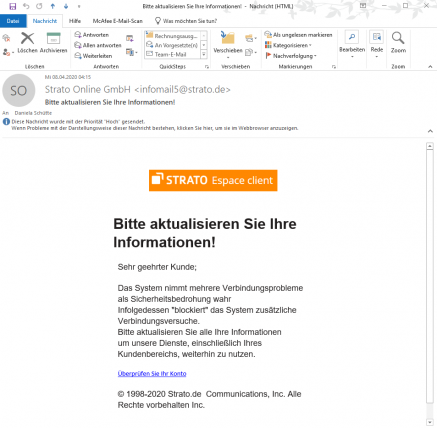Undo via the quick access toolbar
The height and width of the screenshot is (428, 437).
click(x=26, y=6)
